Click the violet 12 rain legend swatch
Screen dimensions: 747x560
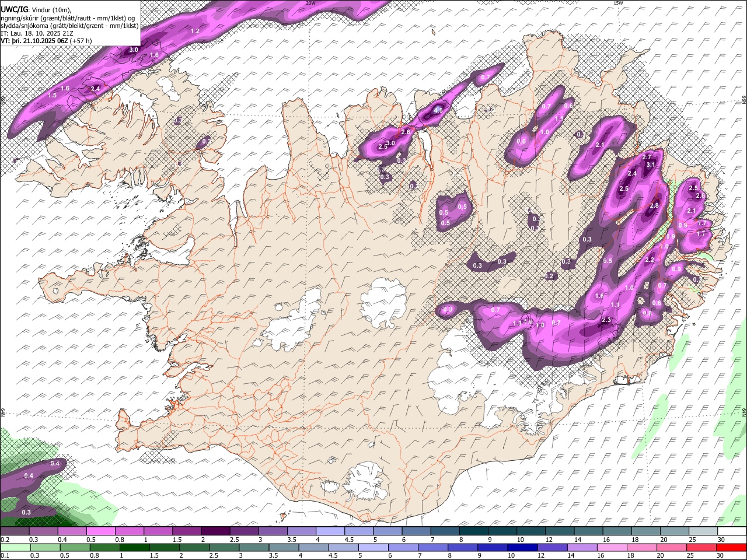click(551, 547)
